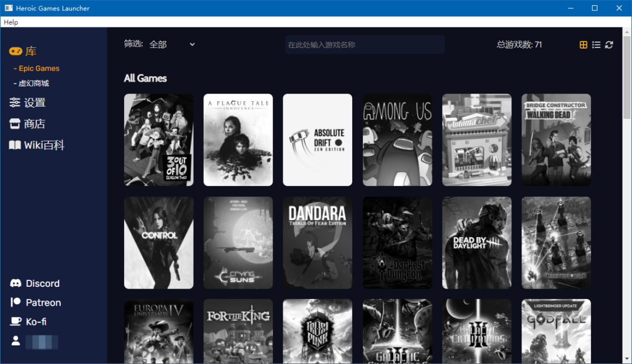Image resolution: width=632 pixels, height=364 pixels.
Task: Switch to grid view layout icon
Action: 583,45
